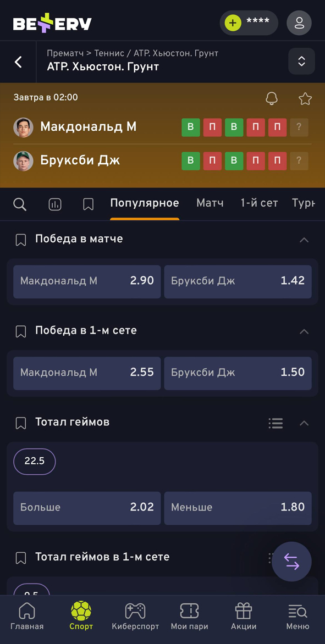325x644 pixels.
Task: Open the match sorting selector at top right
Action: [x=301, y=61]
